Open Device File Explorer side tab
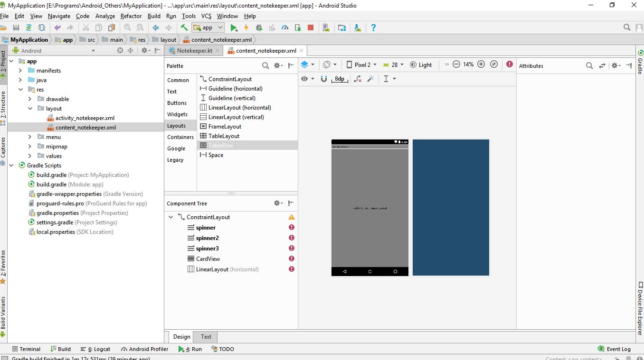 [x=640, y=308]
